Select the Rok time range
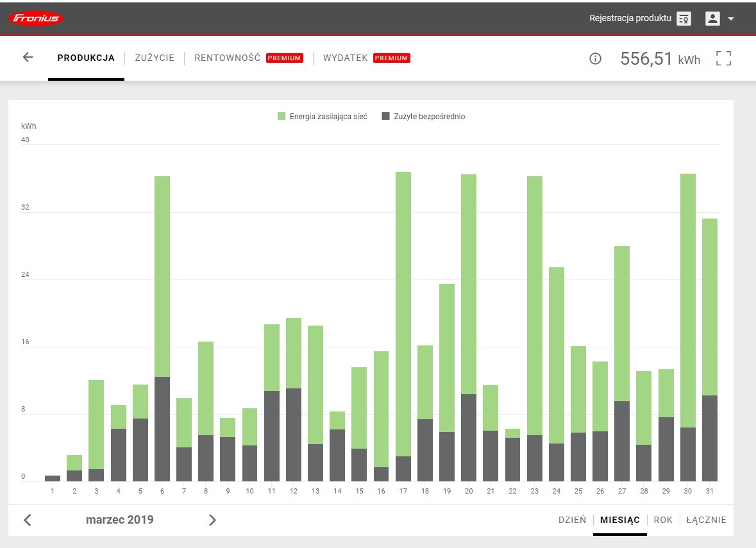Image resolution: width=756 pixels, height=548 pixels. [x=663, y=520]
